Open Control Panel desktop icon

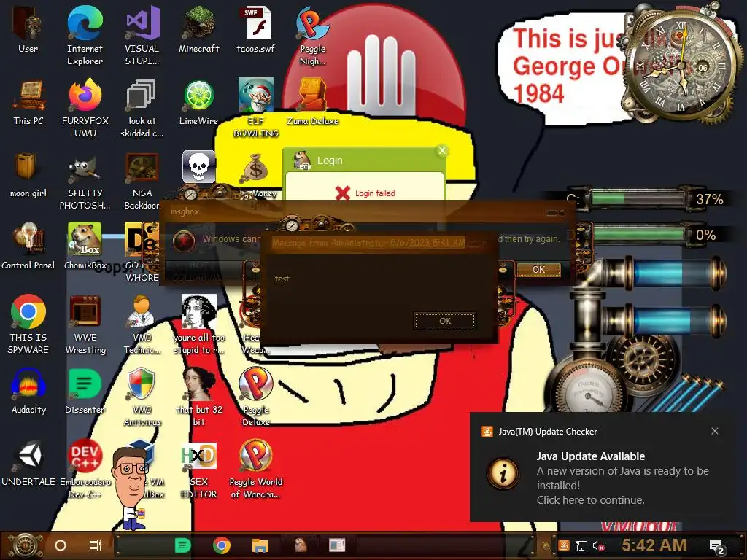pos(28,246)
